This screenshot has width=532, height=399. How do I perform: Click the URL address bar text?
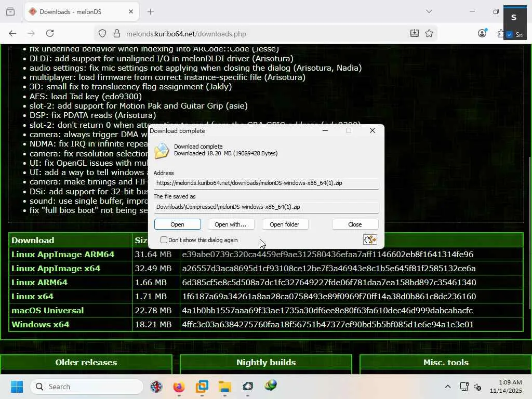coord(186,34)
